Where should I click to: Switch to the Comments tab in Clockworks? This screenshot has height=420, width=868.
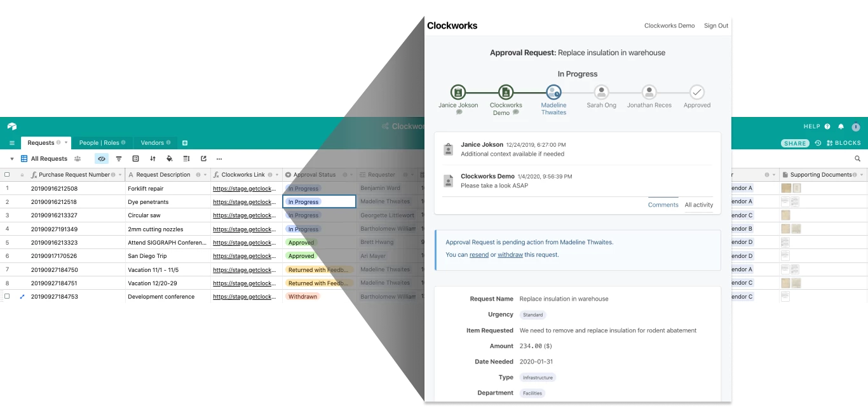[663, 205]
